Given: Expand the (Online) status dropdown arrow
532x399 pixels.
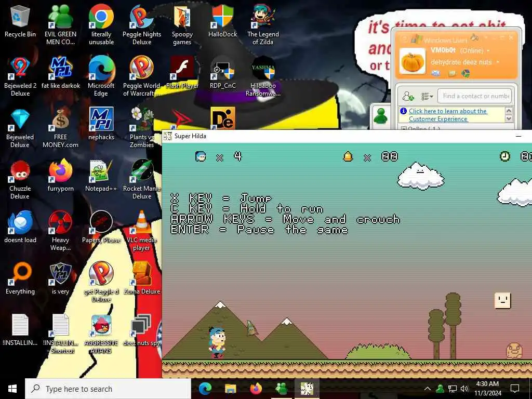Looking at the screenshot, I should click(x=488, y=50).
